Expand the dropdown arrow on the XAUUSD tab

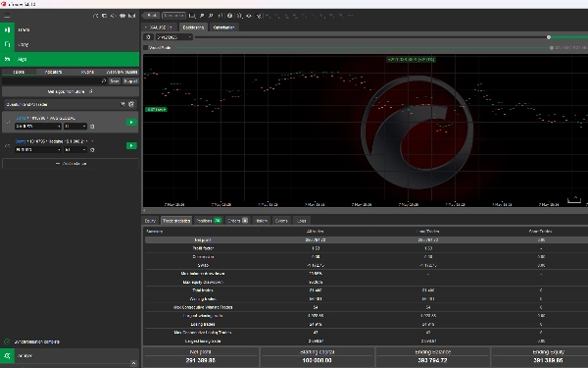[171, 27]
